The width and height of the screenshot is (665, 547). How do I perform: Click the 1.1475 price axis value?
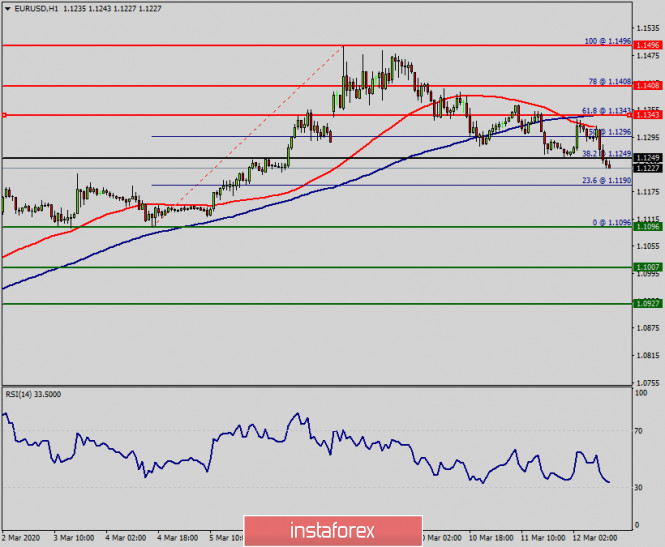click(648, 56)
